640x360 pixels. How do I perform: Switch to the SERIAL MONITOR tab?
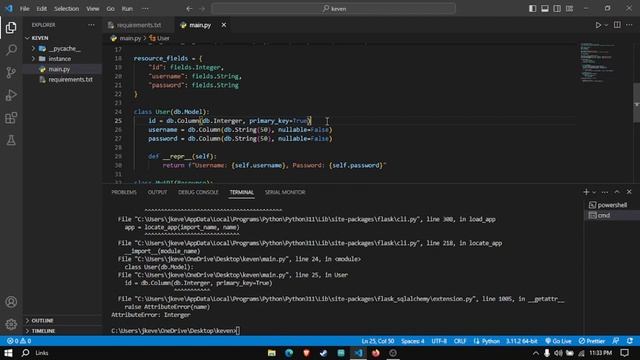click(x=285, y=192)
